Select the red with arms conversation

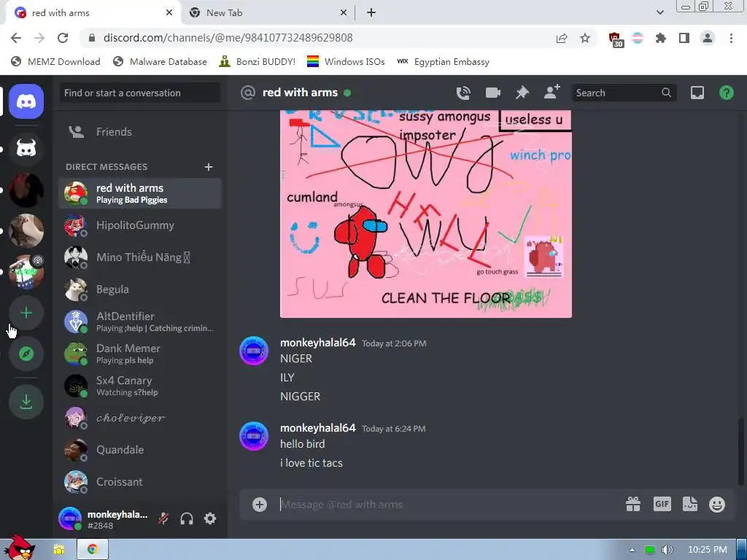point(139,193)
